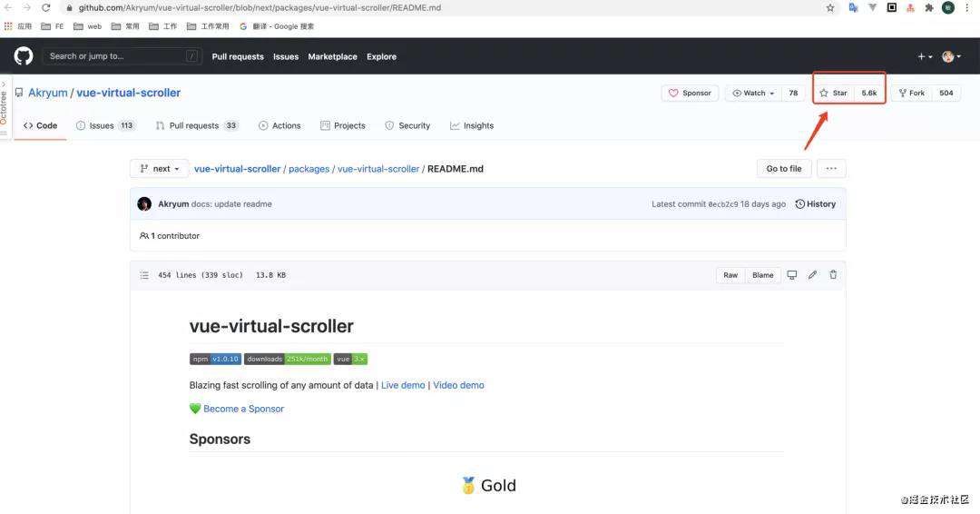Click the downloads 251k/month badge
The height and width of the screenshot is (514, 980).
coord(288,359)
